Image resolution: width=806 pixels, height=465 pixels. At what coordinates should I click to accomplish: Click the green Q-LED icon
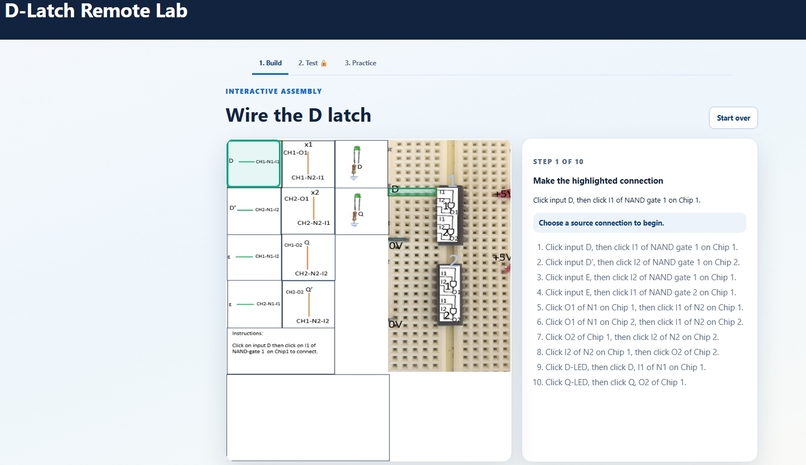pyautogui.click(x=356, y=210)
